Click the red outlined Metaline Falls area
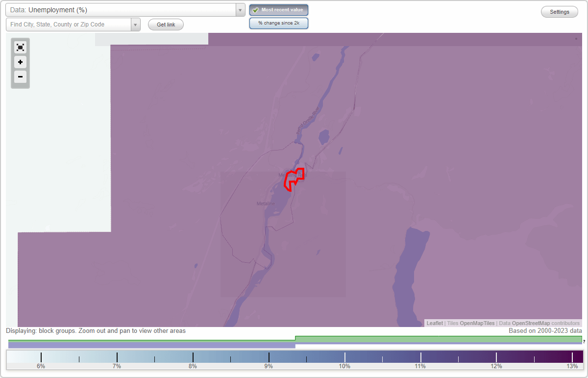Viewport: 588px width, 378px height. point(294,179)
